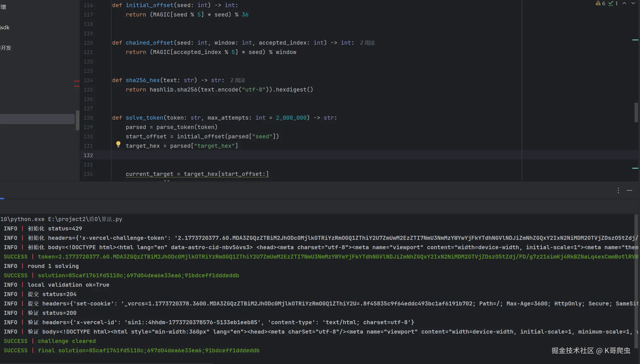
Task: Go to next highlighted problem arrow
Action: 633,3
